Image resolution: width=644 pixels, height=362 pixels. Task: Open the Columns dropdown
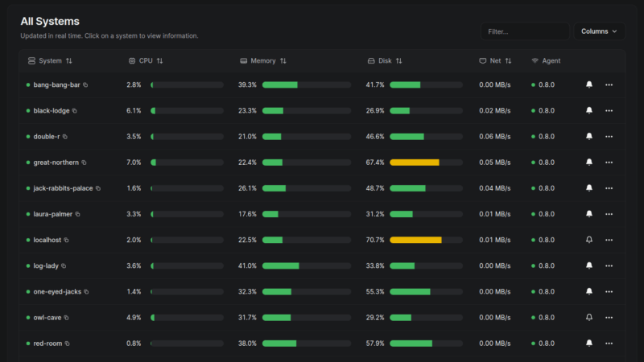point(599,31)
